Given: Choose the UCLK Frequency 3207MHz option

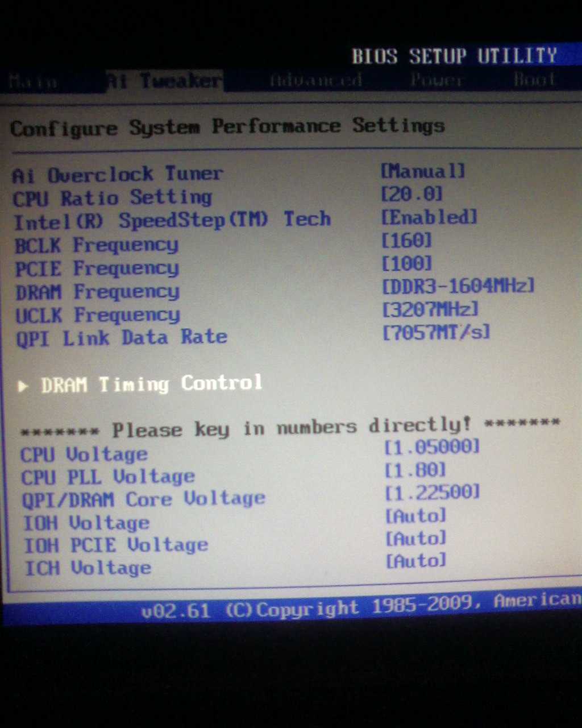Looking at the screenshot, I should [x=430, y=309].
